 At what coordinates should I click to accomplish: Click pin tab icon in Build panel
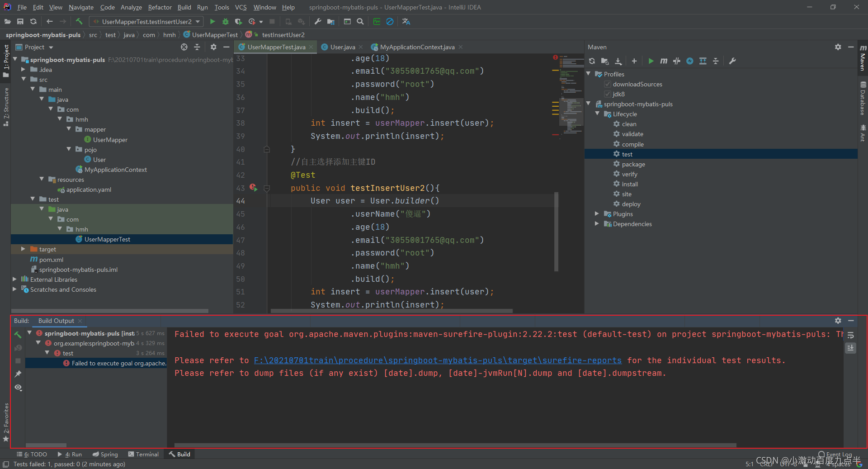18,374
